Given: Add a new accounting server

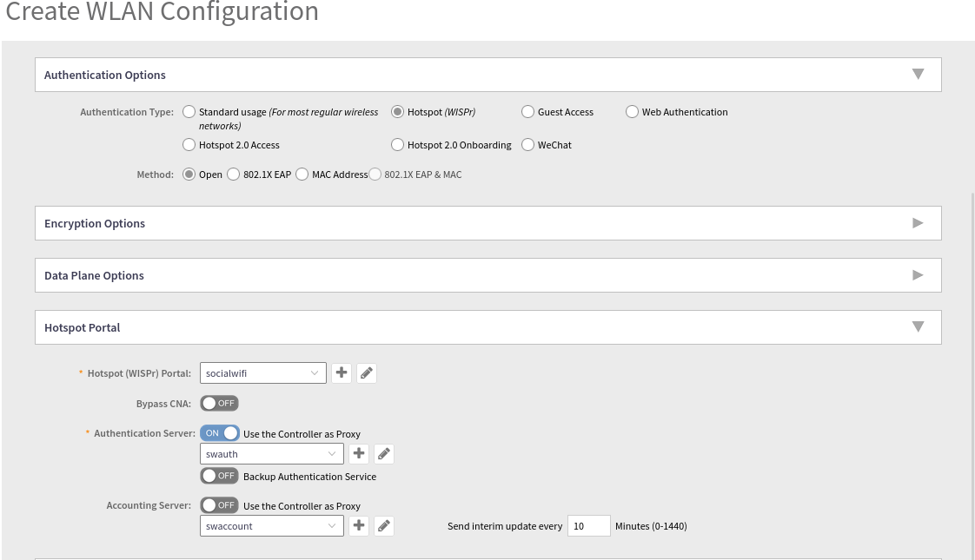Looking at the screenshot, I should tap(359, 526).
